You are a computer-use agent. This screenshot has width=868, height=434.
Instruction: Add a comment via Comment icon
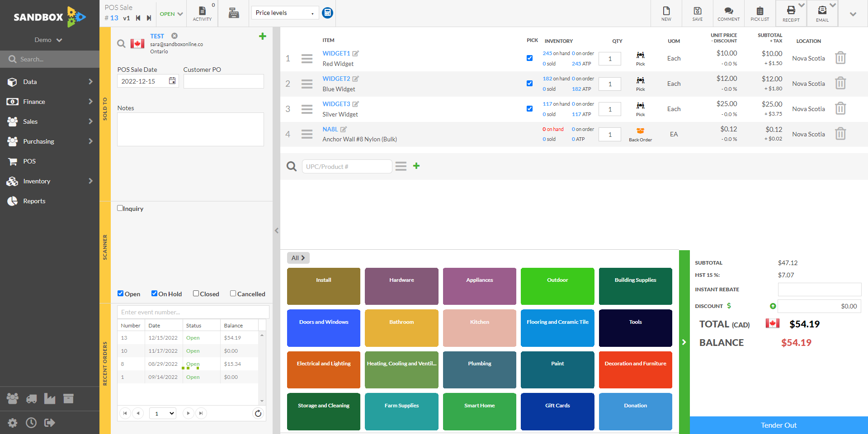tap(729, 14)
